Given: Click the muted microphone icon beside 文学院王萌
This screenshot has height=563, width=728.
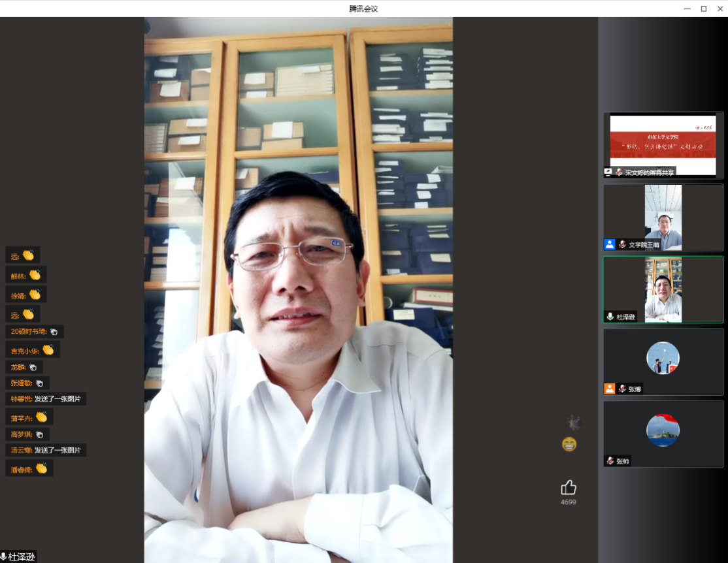Looking at the screenshot, I should 622,244.
